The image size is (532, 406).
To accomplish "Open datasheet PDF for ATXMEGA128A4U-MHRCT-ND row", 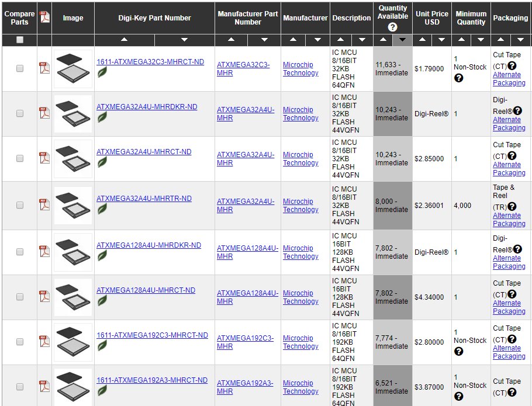I will click(44, 296).
